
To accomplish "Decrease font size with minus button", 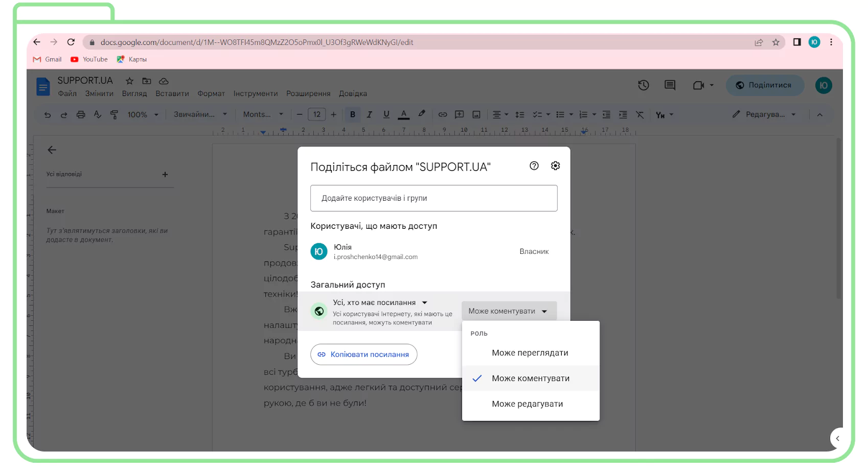I will coord(300,114).
